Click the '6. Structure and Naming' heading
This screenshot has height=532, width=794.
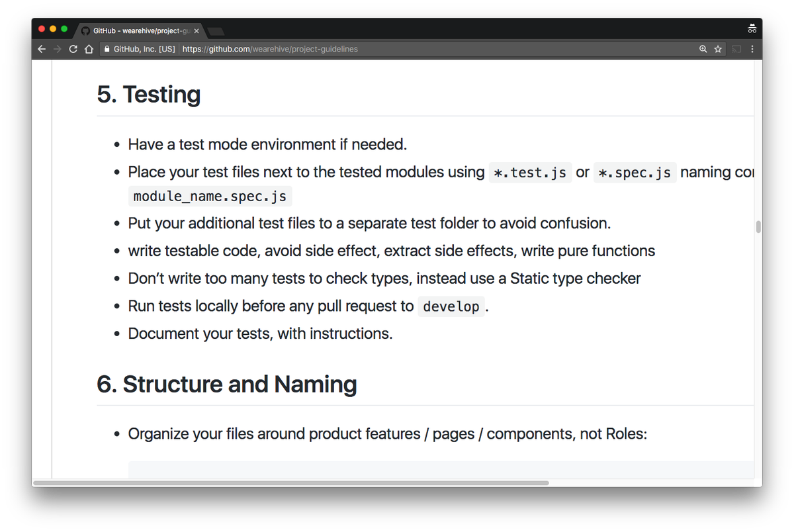(x=227, y=384)
